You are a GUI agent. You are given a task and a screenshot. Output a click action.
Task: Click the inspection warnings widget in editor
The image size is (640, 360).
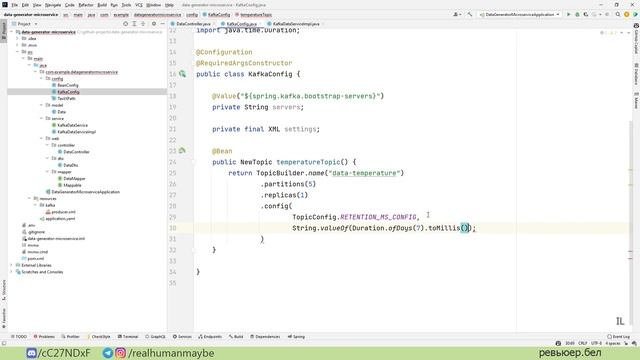(x=609, y=33)
